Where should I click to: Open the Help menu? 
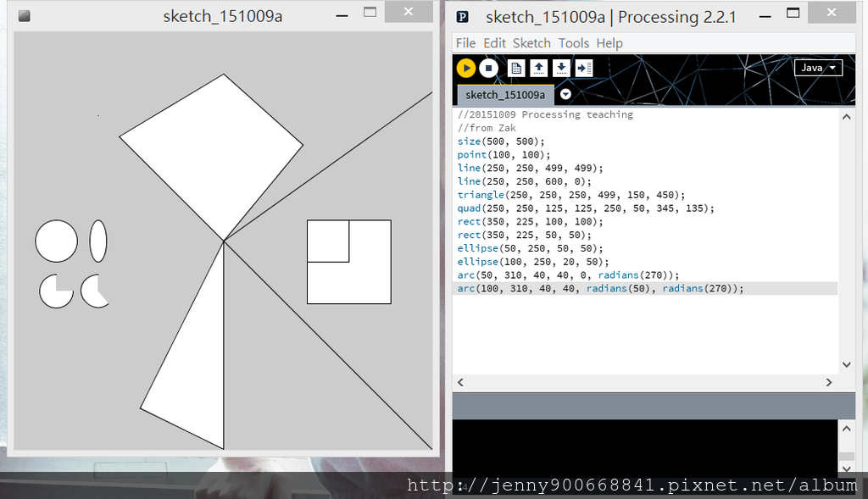[x=609, y=43]
